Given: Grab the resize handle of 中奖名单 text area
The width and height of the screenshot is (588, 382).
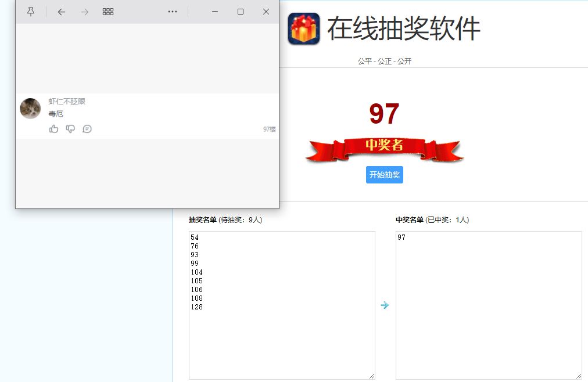Looking at the screenshot, I should click(x=579, y=376).
